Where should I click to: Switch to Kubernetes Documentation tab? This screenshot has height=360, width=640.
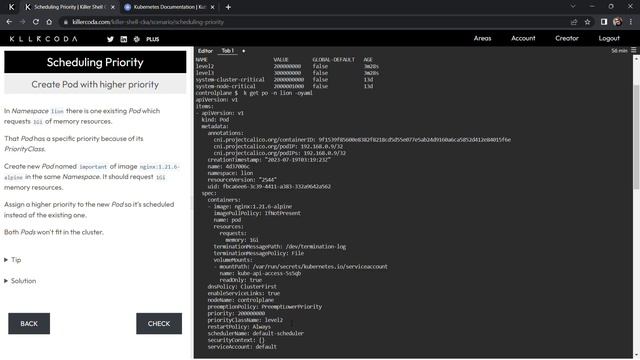tap(169, 7)
